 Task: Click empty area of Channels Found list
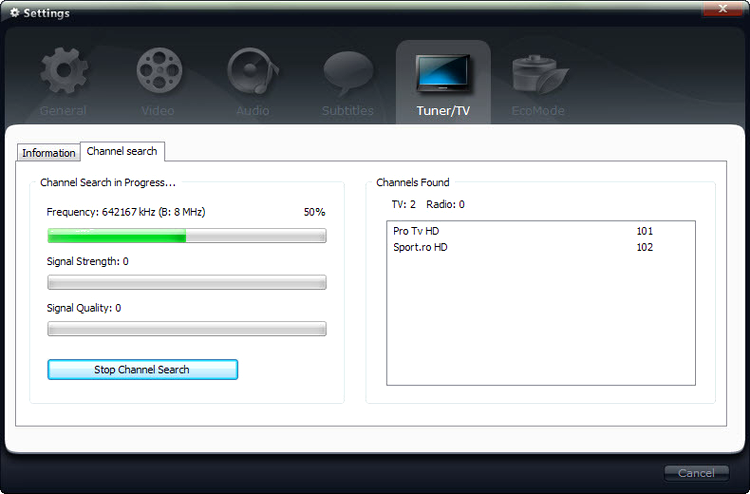[x=540, y=330]
